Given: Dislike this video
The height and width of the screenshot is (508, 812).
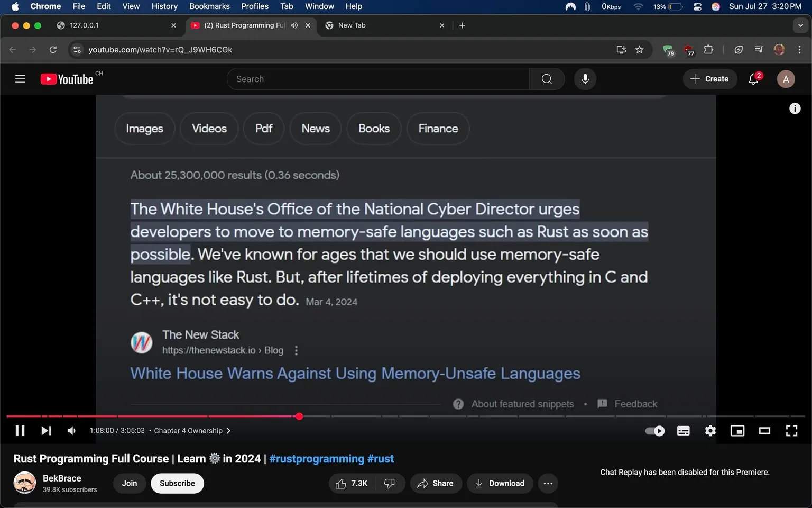Looking at the screenshot, I should pos(390,483).
